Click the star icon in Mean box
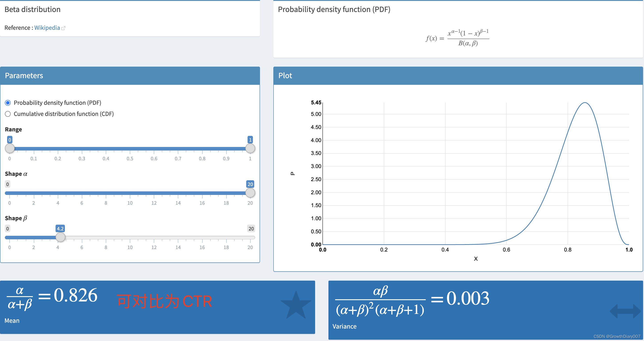The image size is (644, 341). click(x=296, y=305)
